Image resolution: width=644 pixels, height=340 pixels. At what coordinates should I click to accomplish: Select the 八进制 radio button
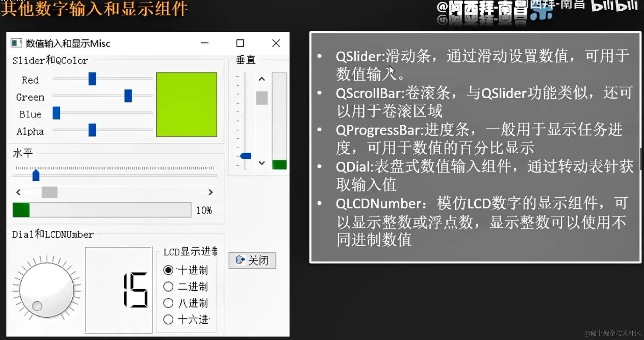pos(168,303)
